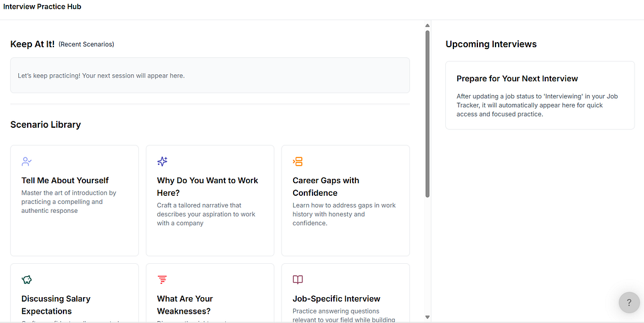
Task: Click the Upcoming Interviews heading
Action: click(491, 44)
